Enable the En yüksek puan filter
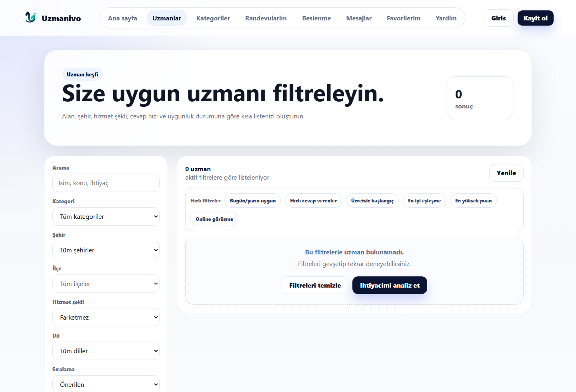576x392 pixels. (473, 200)
